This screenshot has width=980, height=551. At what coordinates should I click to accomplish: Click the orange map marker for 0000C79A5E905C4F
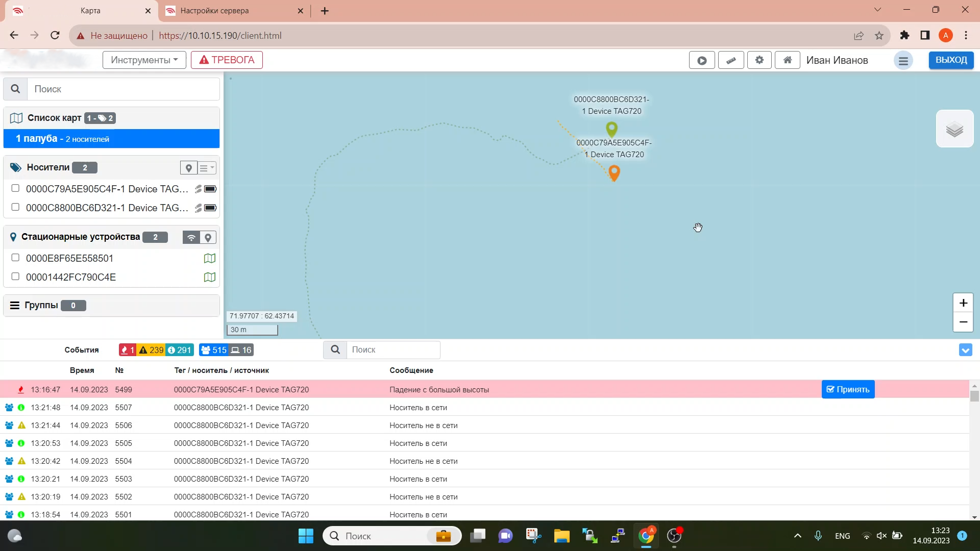tap(614, 172)
